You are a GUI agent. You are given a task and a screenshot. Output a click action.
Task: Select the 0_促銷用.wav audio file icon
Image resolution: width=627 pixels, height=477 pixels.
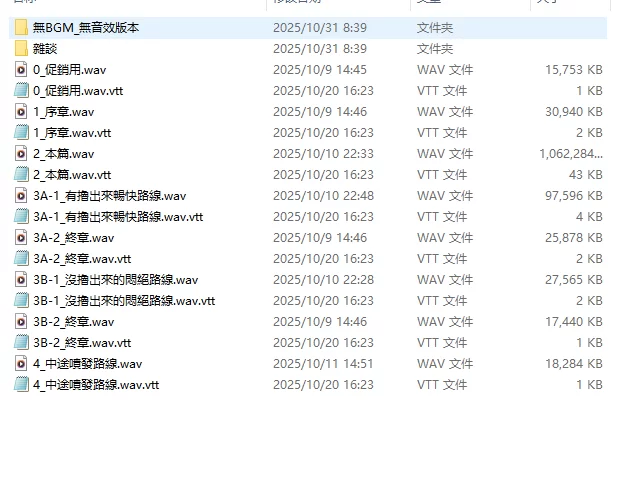coord(21,70)
